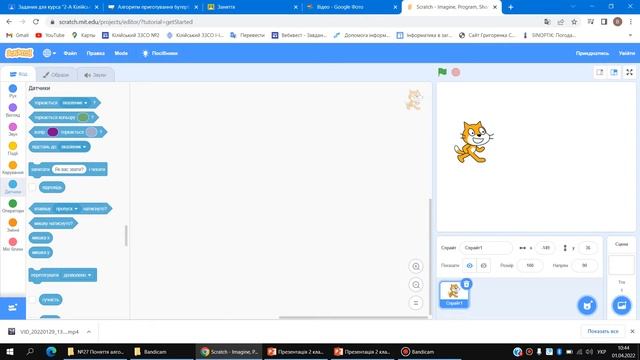
Task: Expand the mp4 download item chevron
Action: (x=89, y=332)
